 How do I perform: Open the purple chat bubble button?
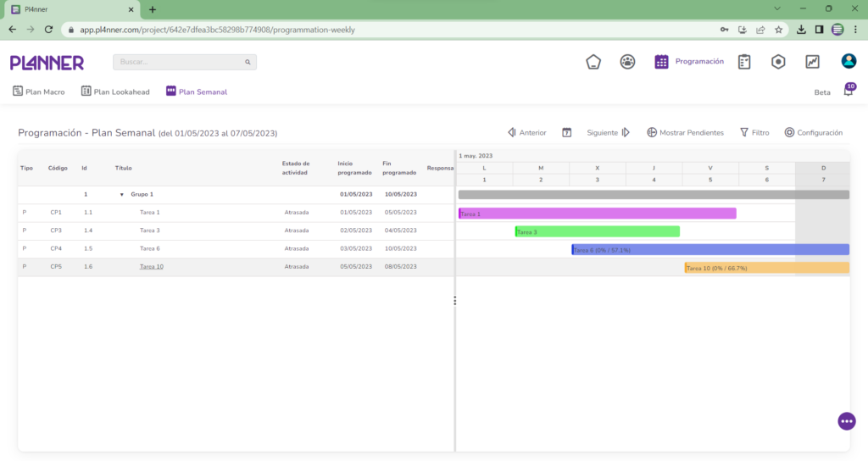click(x=847, y=421)
